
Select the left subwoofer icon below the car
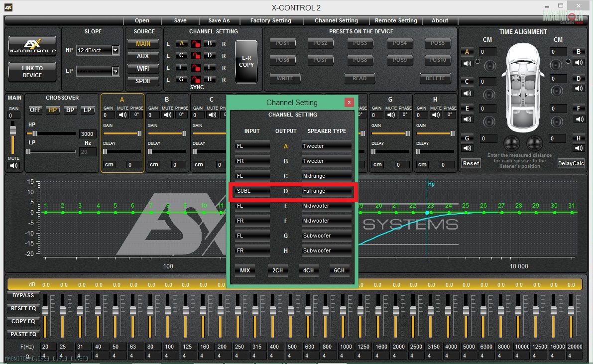coord(511,143)
